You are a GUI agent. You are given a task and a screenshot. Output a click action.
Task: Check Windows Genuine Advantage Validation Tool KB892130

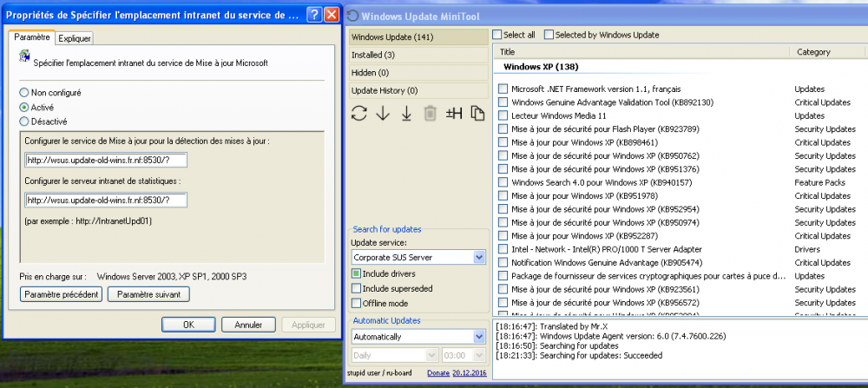point(503,102)
